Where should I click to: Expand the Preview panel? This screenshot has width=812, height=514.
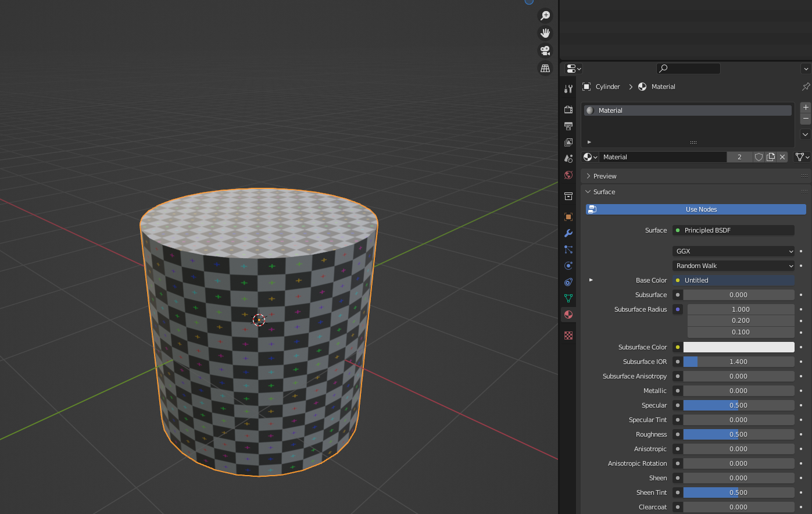(x=604, y=176)
